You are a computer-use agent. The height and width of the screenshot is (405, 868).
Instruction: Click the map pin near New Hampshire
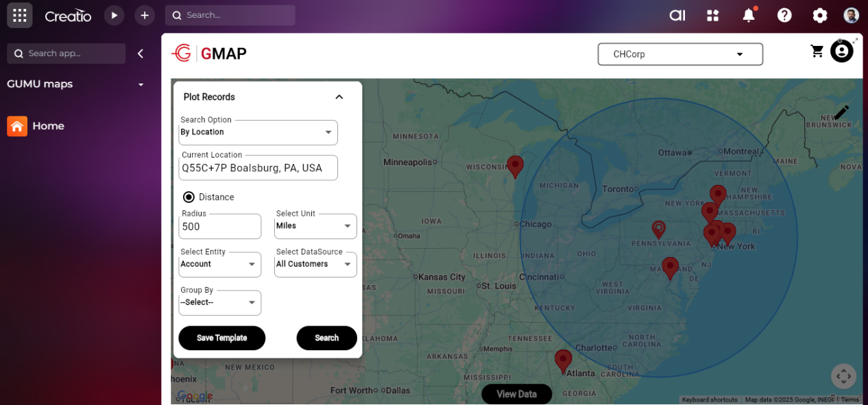tap(718, 196)
